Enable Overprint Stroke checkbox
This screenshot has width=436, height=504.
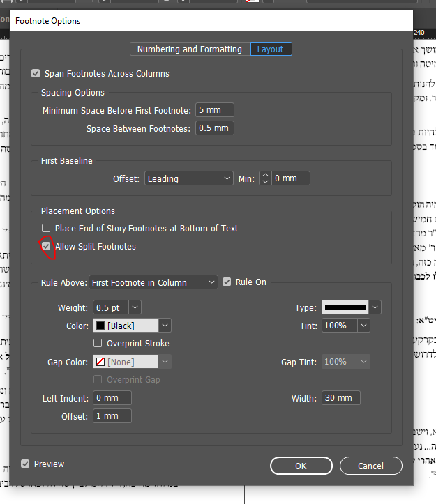[x=98, y=343]
